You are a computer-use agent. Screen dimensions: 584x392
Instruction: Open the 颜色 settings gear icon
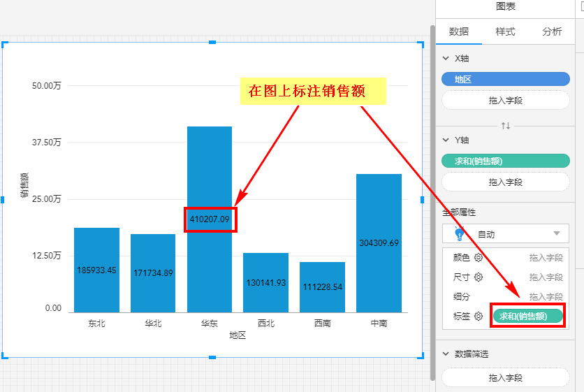479,257
